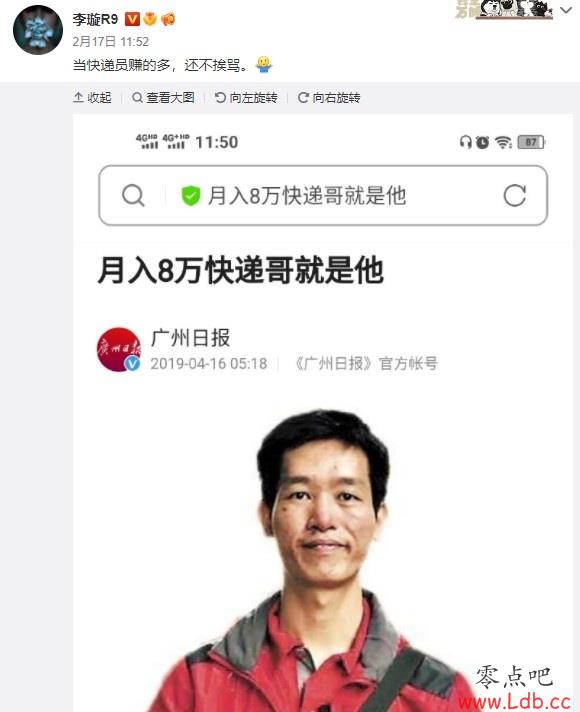Rotate the image left with 向左旋转
The width and height of the screenshot is (580, 712).
pyautogui.click(x=246, y=98)
